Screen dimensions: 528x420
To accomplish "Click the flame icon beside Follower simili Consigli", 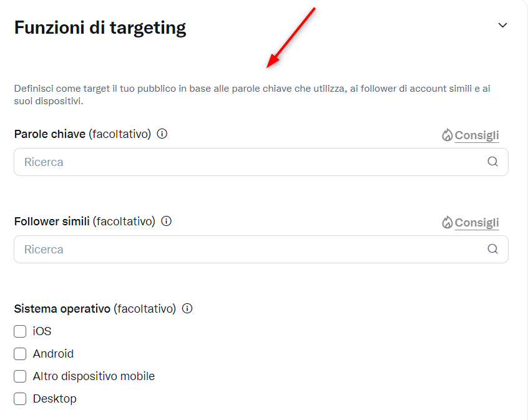I will [x=447, y=222].
